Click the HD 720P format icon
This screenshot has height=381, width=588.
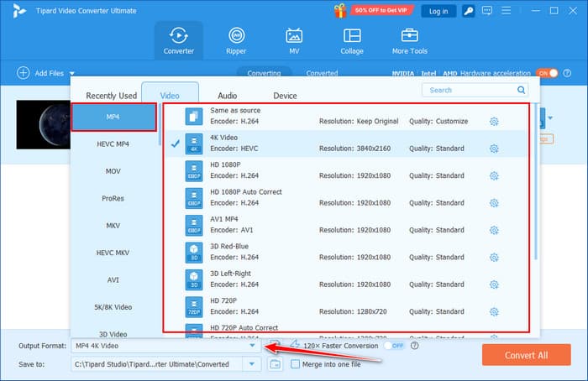point(194,306)
